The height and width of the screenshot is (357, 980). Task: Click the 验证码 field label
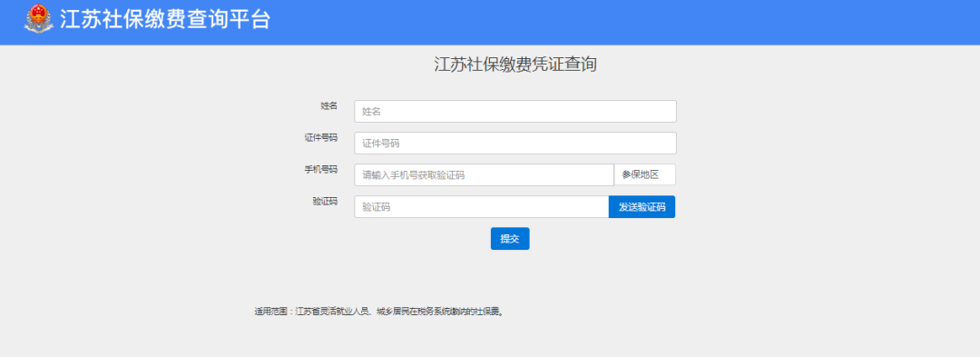tap(325, 202)
